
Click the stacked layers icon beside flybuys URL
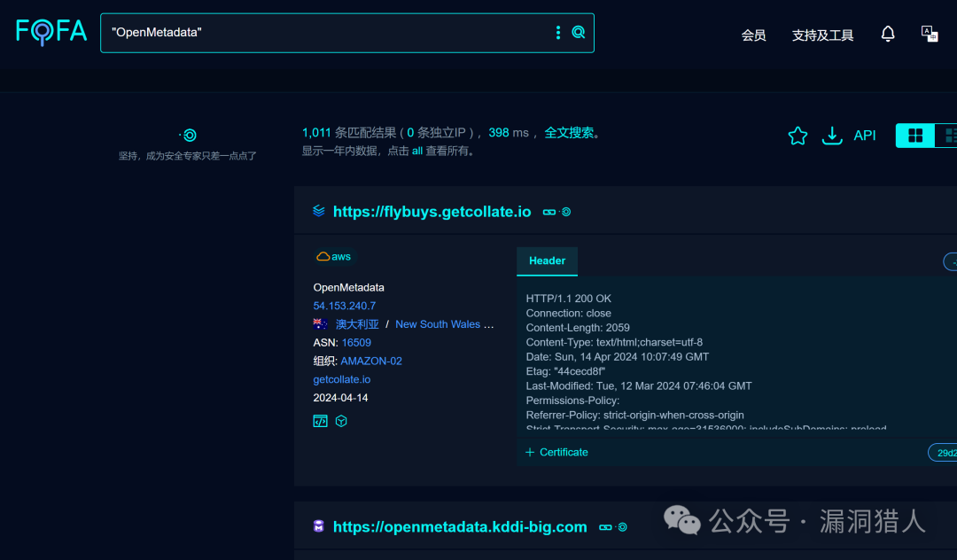pyautogui.click(x=319, y=211)
